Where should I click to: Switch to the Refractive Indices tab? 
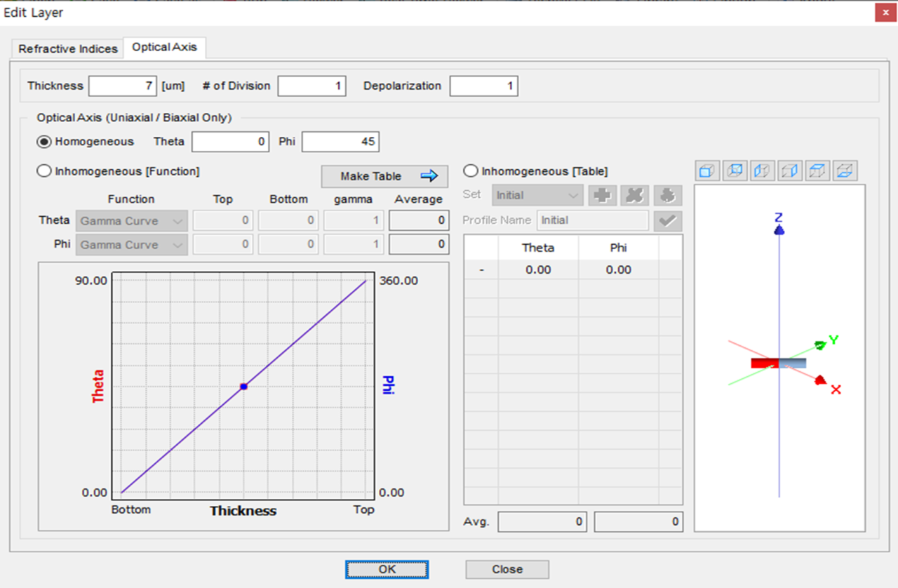68,49
